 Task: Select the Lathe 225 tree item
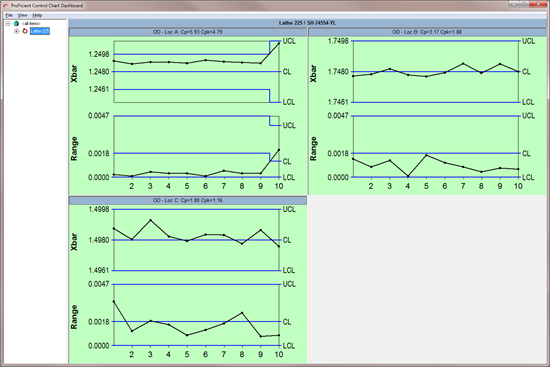click(40, 31)
